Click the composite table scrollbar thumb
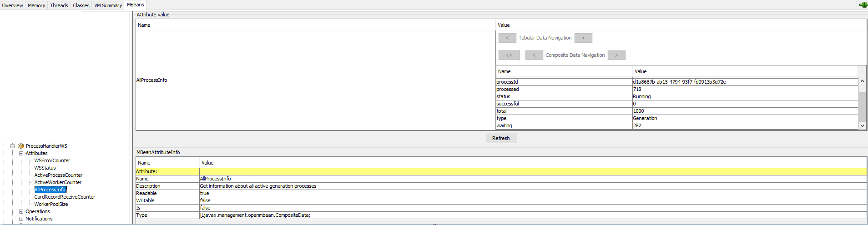This screenshot has width=868, height=225. [862, 106]
